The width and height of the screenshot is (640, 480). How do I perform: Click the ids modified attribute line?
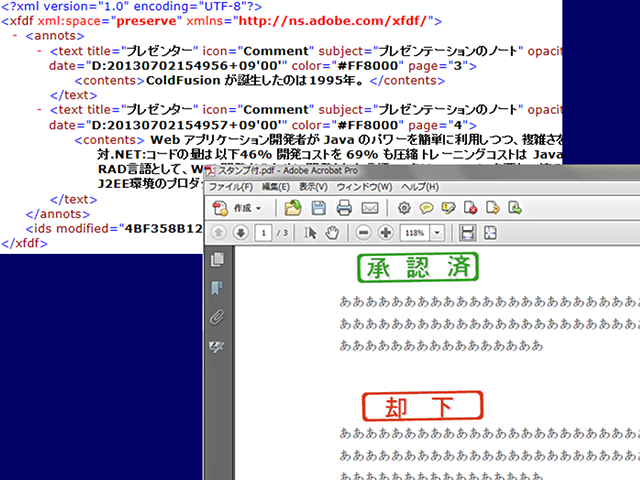(x=114, y=229)
